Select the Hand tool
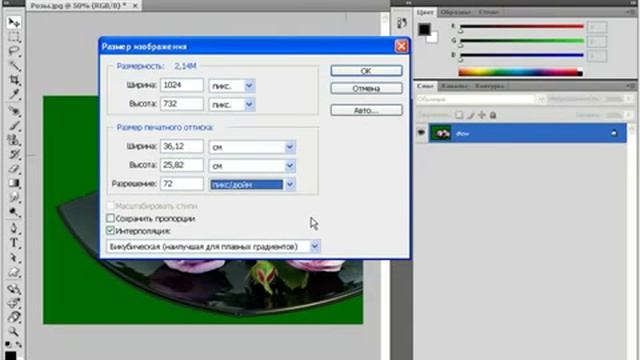This screenshot has width=640, height=360. coord(13,317)
